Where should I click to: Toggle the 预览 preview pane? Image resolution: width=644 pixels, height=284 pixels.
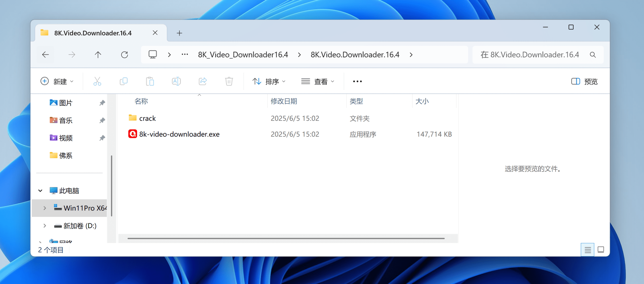click(x=584, y=81)
